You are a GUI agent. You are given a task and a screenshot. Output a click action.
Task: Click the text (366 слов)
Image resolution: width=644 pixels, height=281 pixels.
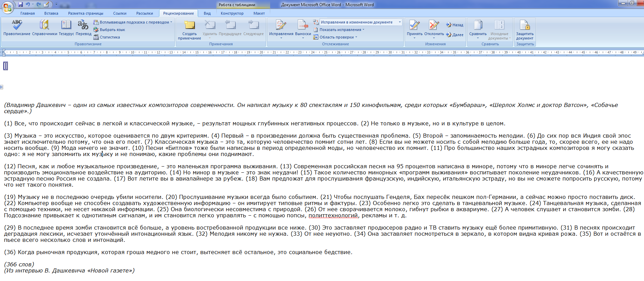19,264
